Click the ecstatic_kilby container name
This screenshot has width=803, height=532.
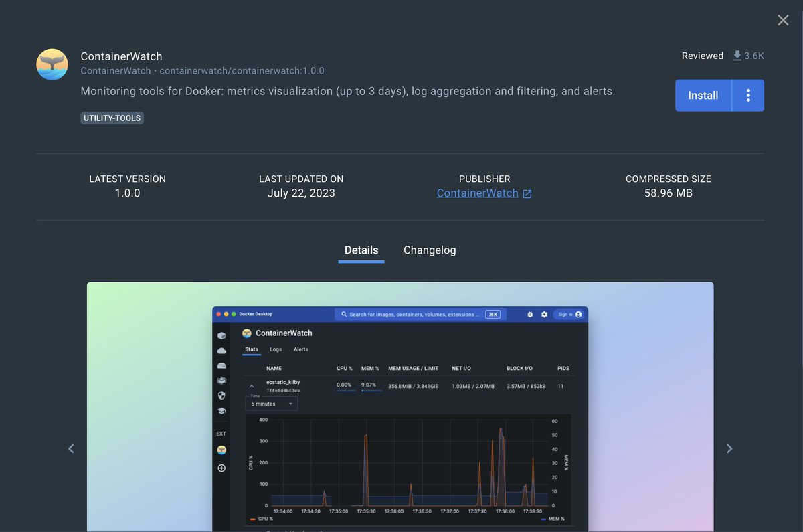[x=283, y=382]
